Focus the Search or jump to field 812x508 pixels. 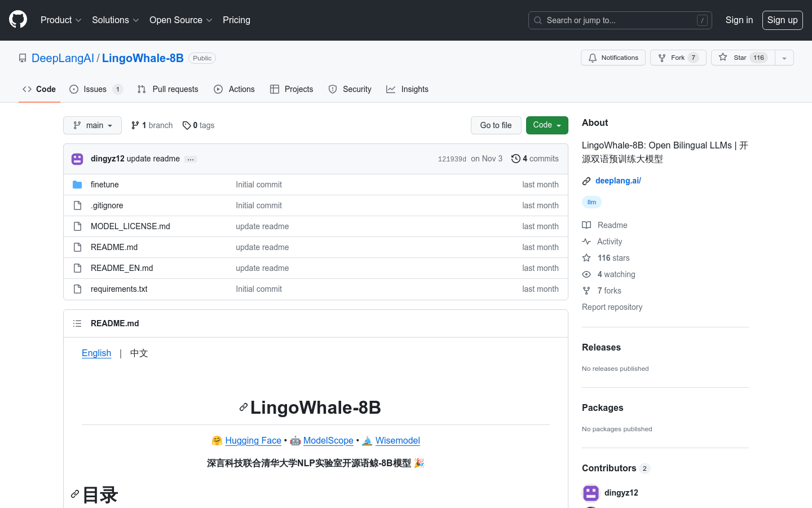click(x=620, y=20)
